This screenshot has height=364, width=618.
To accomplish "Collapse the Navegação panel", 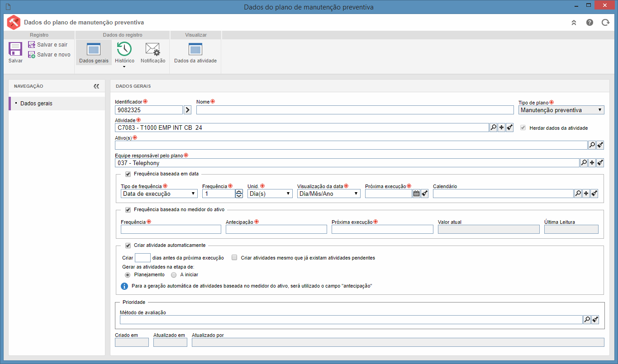I will (96, 86).
